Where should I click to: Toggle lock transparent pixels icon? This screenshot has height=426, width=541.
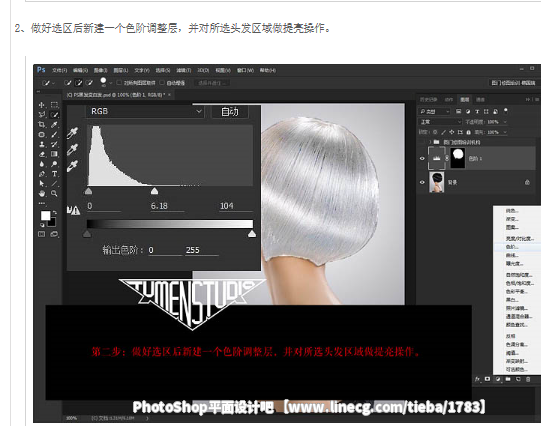(435, 132)
